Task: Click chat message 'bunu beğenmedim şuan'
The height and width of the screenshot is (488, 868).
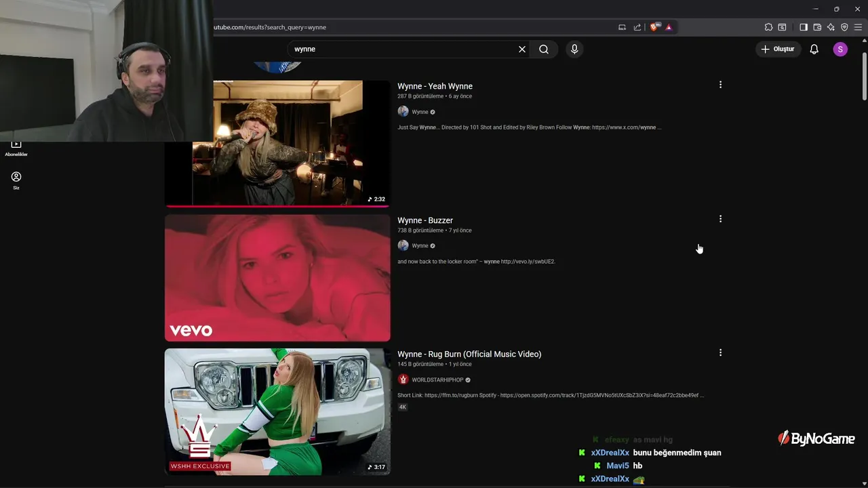Action: tap(677, 453)
